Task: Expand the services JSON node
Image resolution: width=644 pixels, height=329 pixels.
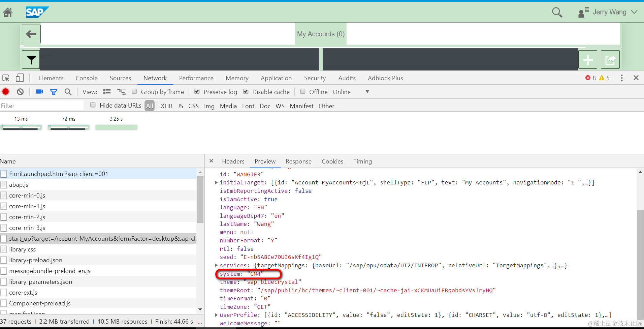Action: point(216,265)
